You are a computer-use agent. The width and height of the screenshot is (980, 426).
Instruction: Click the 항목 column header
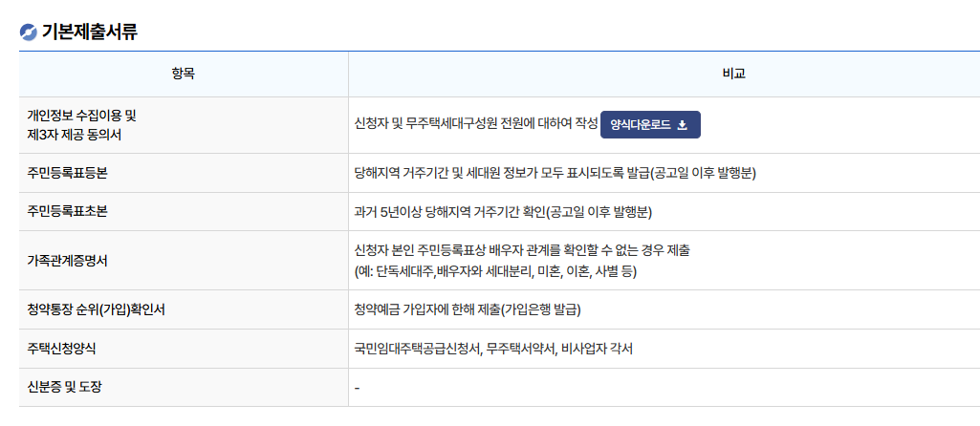pos(184,75)
